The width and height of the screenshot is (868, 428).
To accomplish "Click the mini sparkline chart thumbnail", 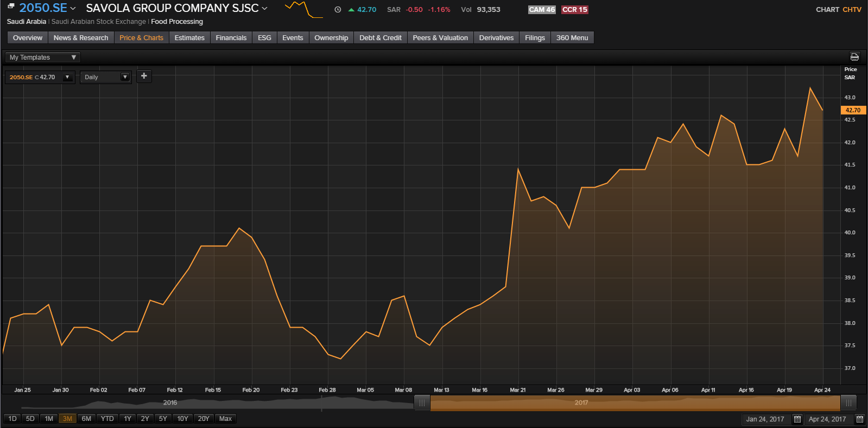I will [303, 10].
